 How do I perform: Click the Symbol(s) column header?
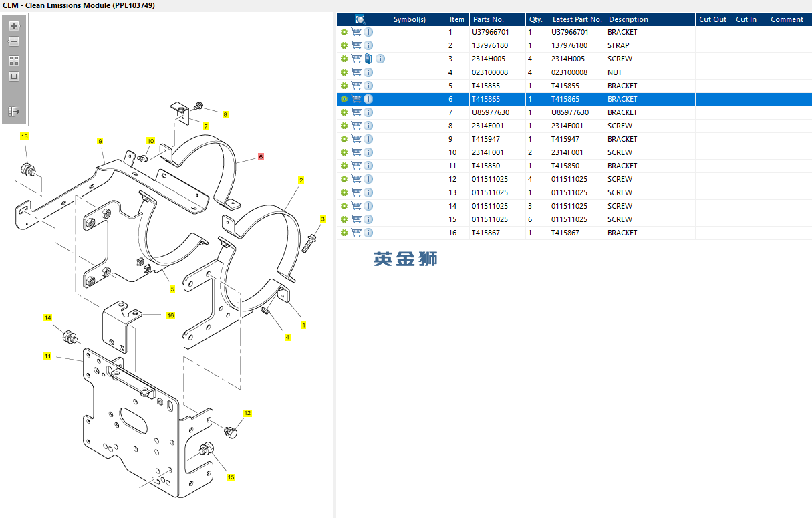[x=418, y=19]
